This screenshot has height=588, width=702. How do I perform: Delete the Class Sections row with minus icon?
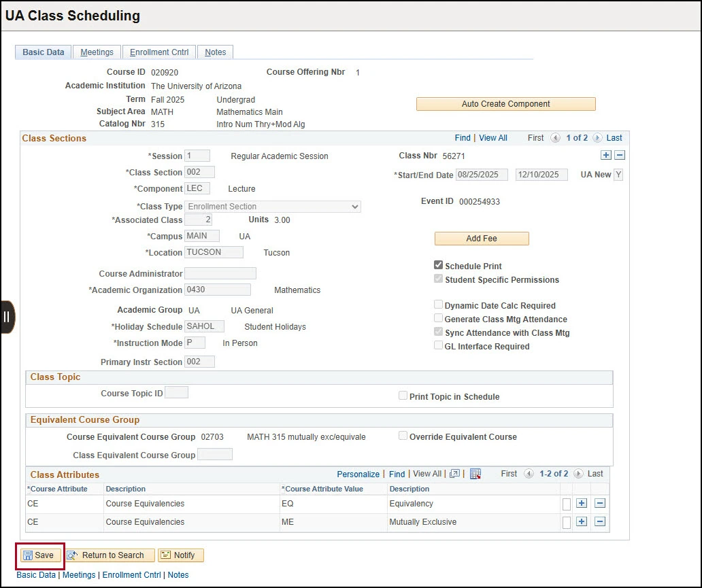[x=620, y=155]
